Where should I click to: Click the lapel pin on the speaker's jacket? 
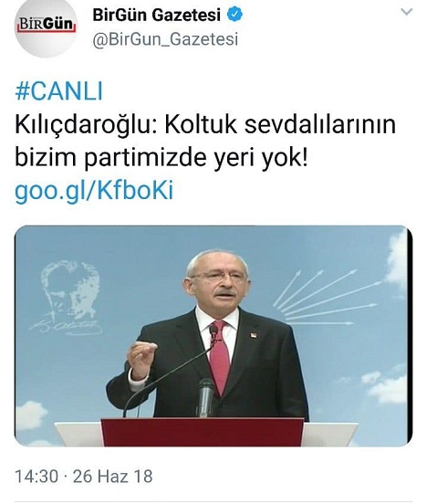[x=254, y=334]
